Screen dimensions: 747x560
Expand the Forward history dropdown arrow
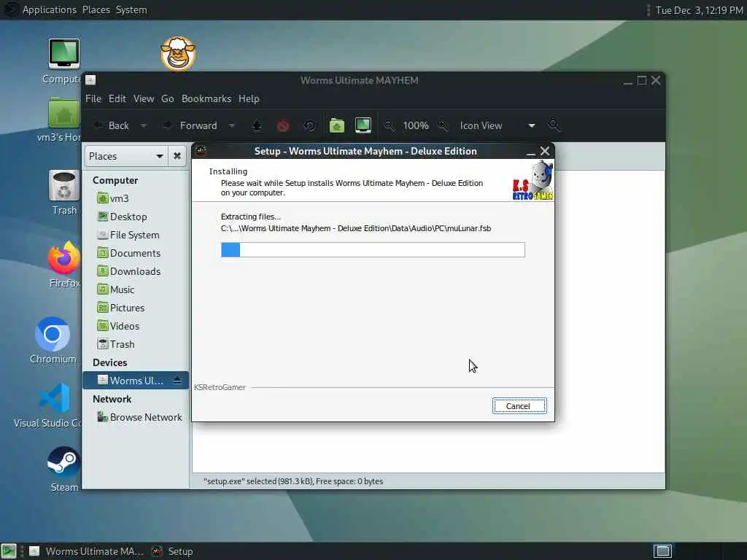tap(231, 125)
